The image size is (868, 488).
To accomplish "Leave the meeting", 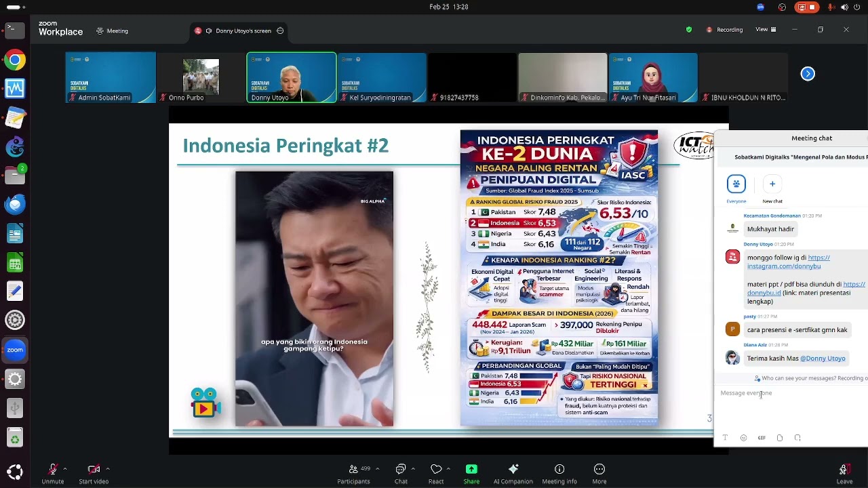I will [x=844, y=472].
